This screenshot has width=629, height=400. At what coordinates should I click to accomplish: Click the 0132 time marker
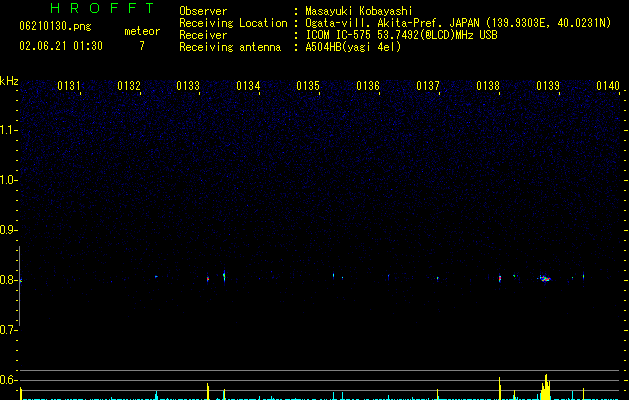pyautogui.click(x=129, y=86)
